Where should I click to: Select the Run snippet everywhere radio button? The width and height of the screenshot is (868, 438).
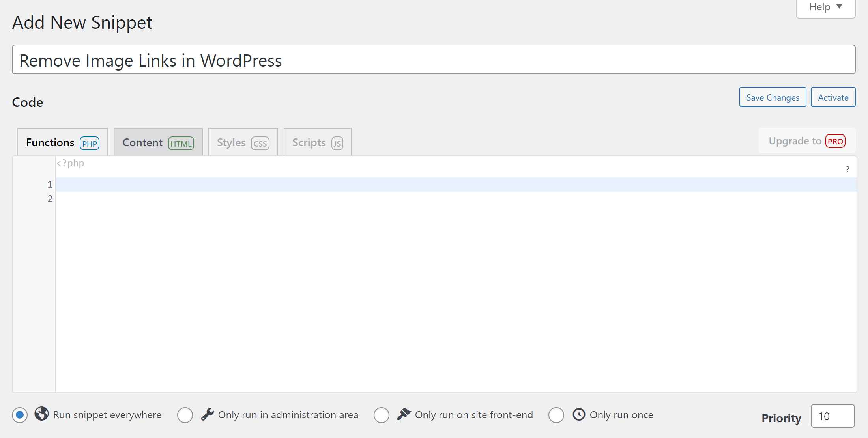pyautogui.click(x=20, y=415)
